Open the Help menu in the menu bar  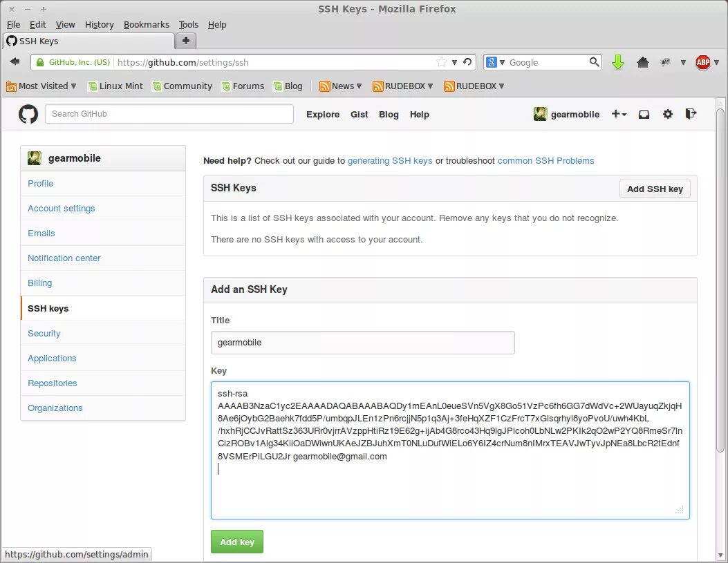217,25
